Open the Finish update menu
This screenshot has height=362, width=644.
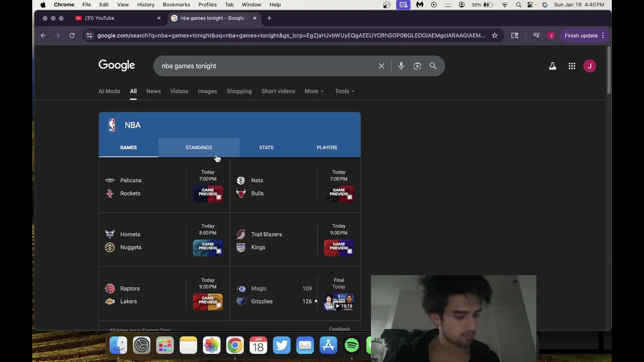pos(584,35)
